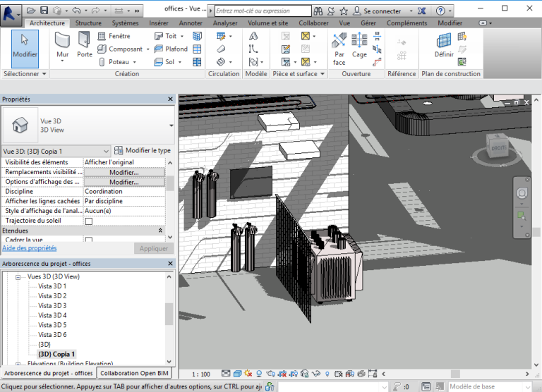Screen dimensions: 542x392
Task: Save project with the floppy disk icon
Action: (44, 11)
